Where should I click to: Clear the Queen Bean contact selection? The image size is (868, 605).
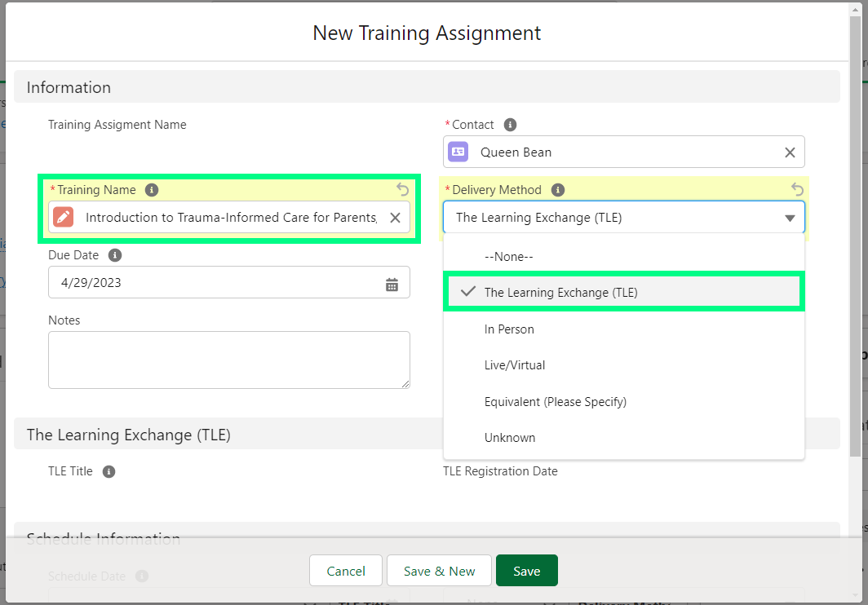[789, 152]
